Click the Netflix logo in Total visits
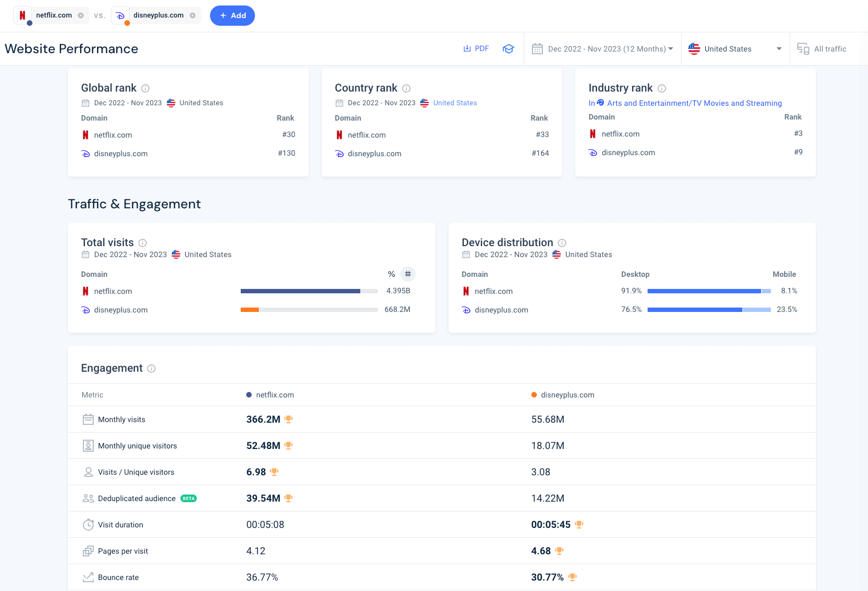Image resolution: width=868 pixels, height=591 pixels. click(86, 291)
